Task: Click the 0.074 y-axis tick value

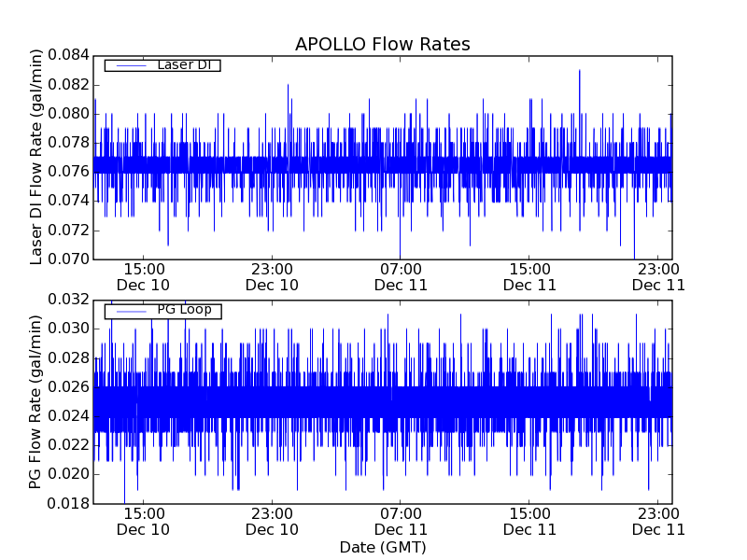Action: (68, 201)
